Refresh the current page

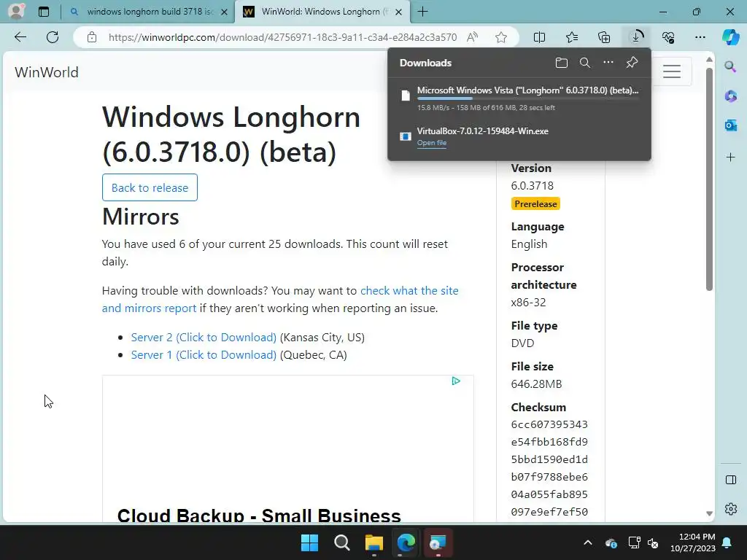(53, 37)
